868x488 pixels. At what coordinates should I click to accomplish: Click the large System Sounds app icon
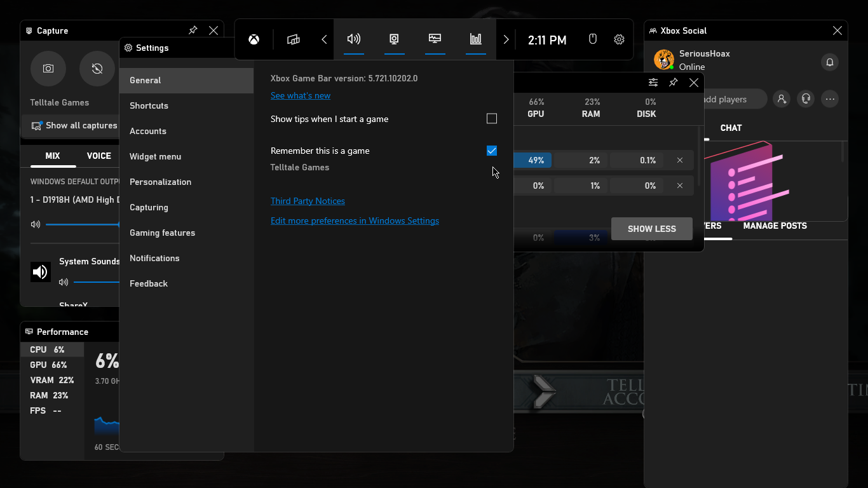pos(41,272)
